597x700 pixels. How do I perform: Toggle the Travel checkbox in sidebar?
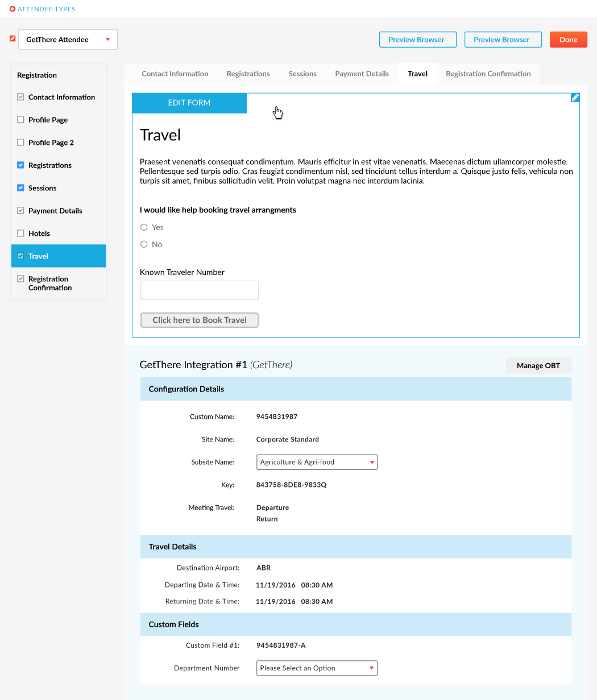20,256
